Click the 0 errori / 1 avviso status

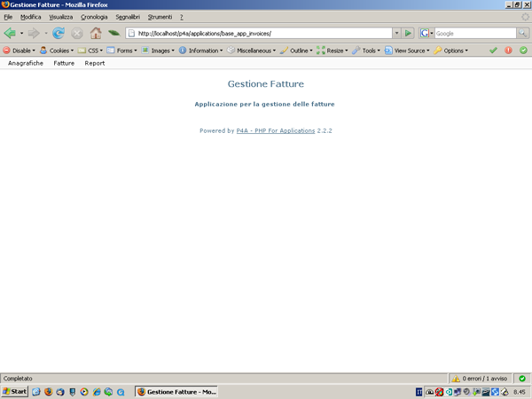[x=480, y=379]
